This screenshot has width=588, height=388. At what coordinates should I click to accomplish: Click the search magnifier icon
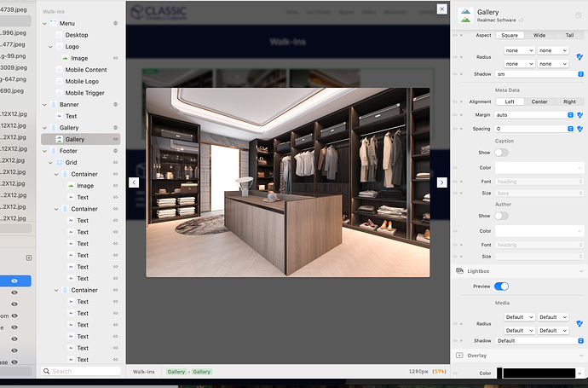(47, 371)
